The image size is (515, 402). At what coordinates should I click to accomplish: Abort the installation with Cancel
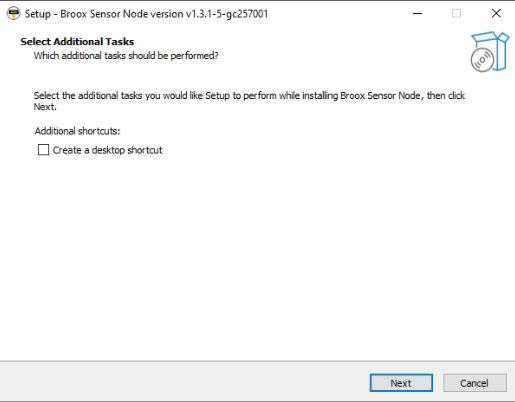point(475,383)
